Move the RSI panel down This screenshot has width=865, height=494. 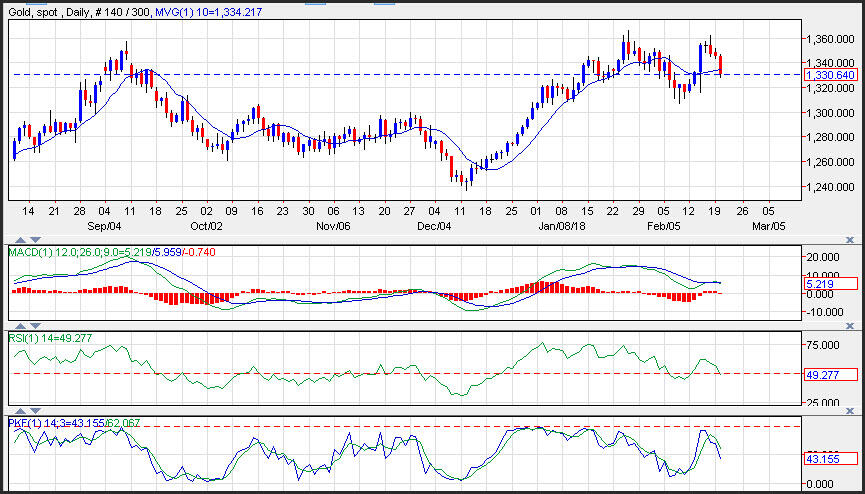33,326
